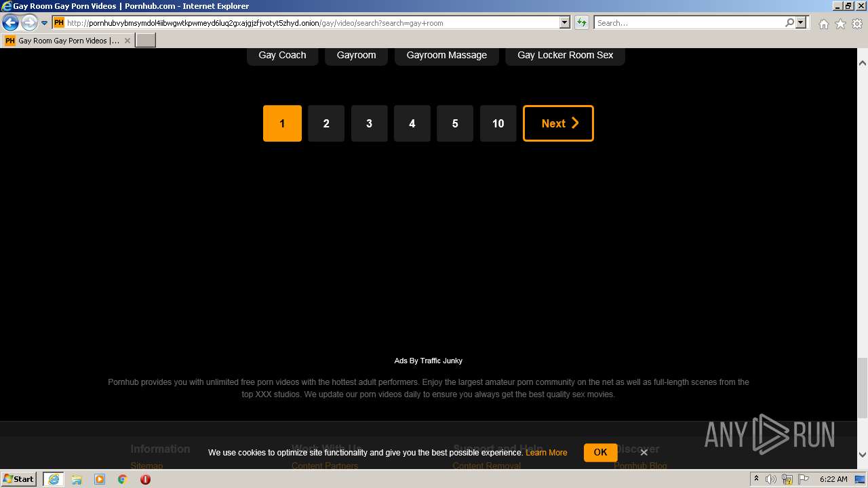Click the browser Back arrow button
The width and height of the screenshot is (868, 488).
tap(10, 23)
